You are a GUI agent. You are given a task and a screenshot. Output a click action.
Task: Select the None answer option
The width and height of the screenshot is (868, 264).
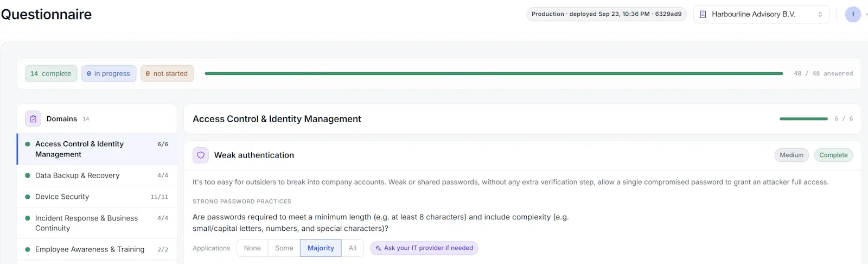pyautogui.click(x=252, y=248)
